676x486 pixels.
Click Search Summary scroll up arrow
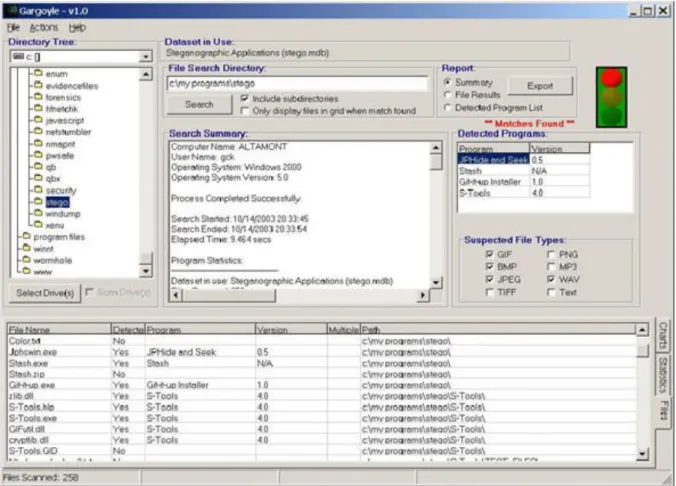(436, 147)
